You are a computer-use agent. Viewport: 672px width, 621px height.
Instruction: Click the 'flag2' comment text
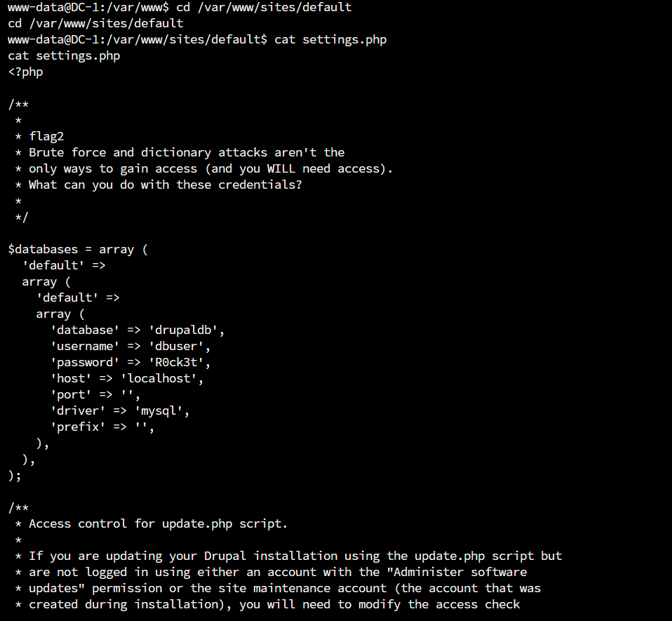click(46, 136)
